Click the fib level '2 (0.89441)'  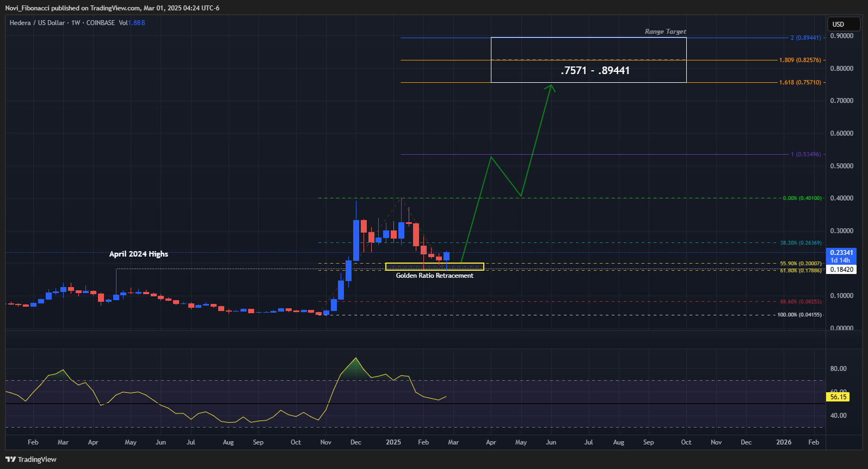point(806,38)
